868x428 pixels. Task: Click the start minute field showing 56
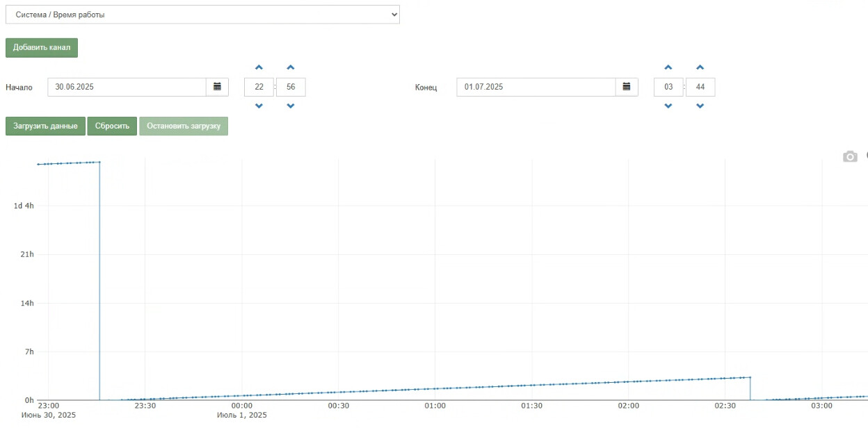(x=291, y=87)
